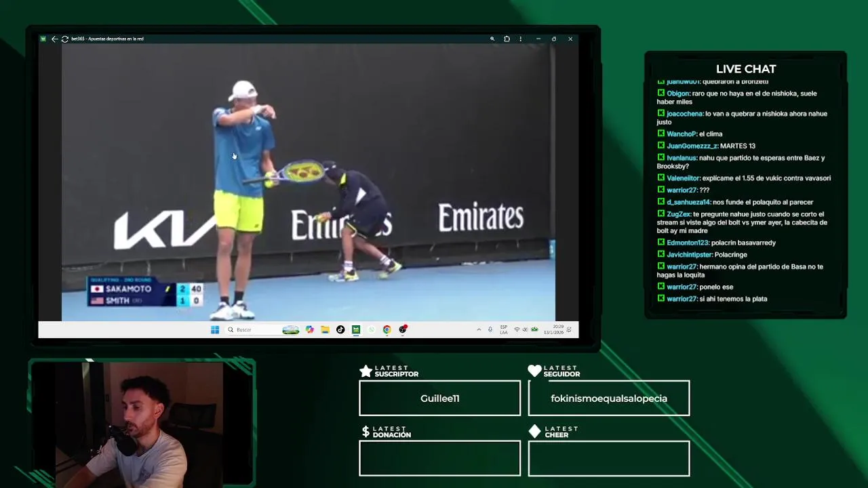
Task: Open Google Chrome from taskbar
Action: tap(387, 329)
